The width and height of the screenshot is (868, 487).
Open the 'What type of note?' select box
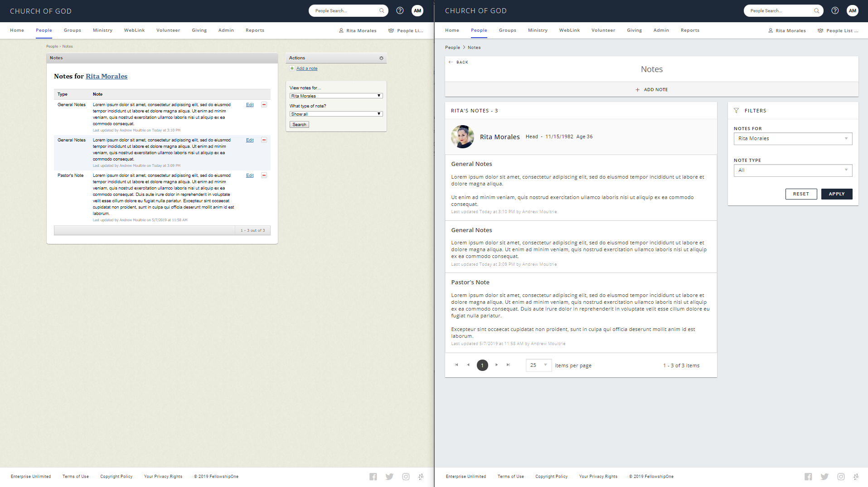[x=336, y=114]
